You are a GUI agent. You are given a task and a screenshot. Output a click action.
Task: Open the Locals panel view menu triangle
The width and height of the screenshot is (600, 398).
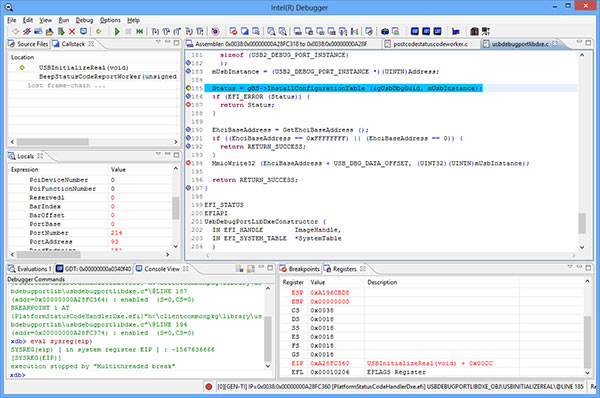click(x=158, y=153)
